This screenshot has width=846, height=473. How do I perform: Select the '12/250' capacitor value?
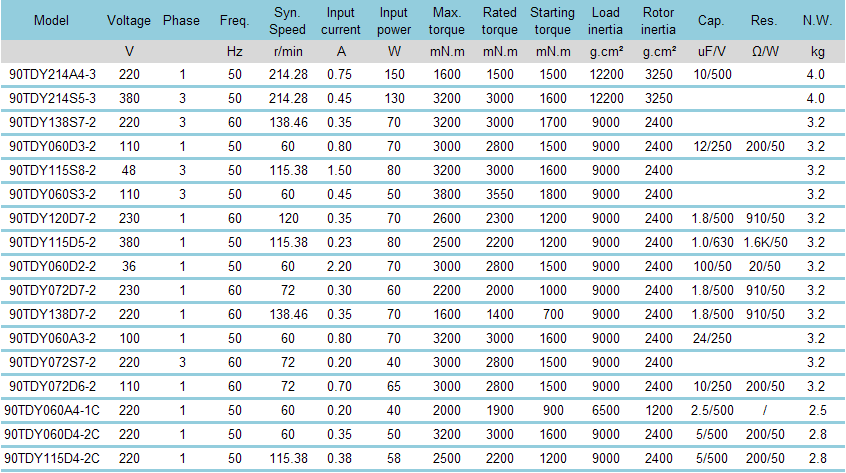712,146
